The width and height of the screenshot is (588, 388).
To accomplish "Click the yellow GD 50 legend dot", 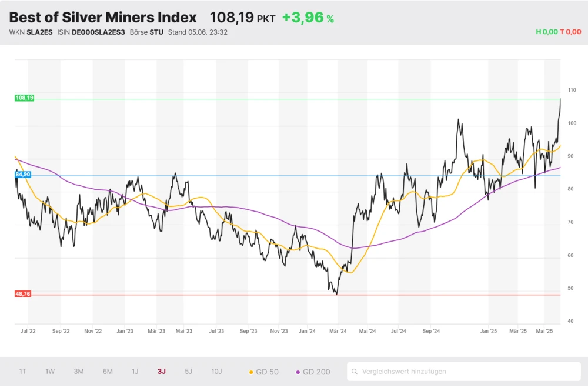I will pyautogui.click(x=252, y=371).
